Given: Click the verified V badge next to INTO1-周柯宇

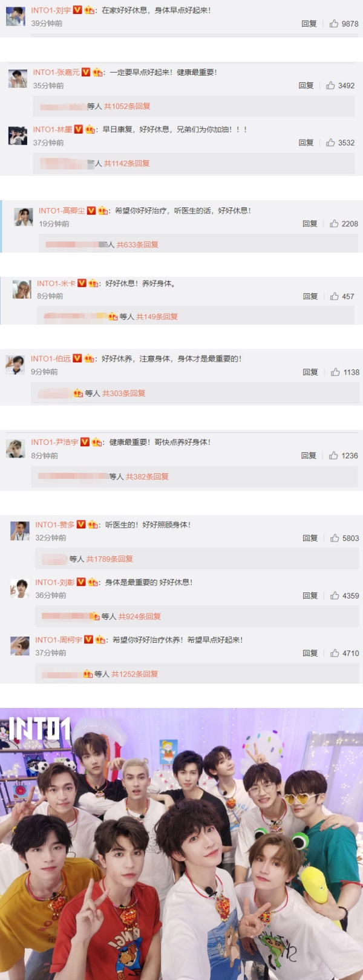Looking at the screenshot, I should (88, 640).
